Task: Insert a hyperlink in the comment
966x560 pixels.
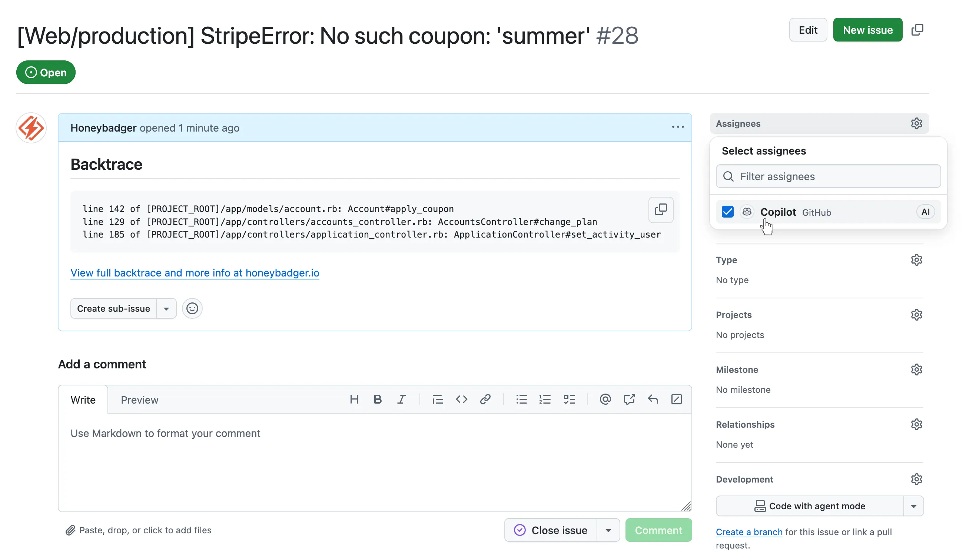Action: pos(485,400)
